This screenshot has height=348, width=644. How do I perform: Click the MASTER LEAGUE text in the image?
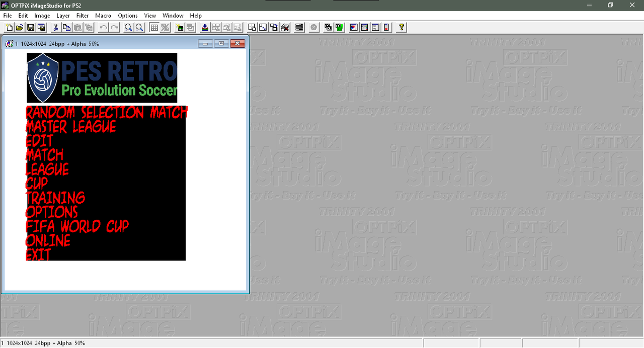click(71, 126)
